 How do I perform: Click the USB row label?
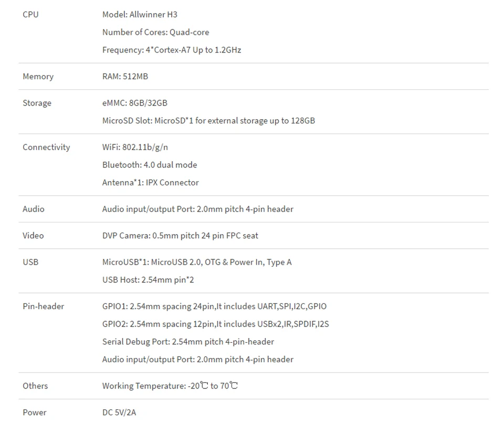coord(30,262)
